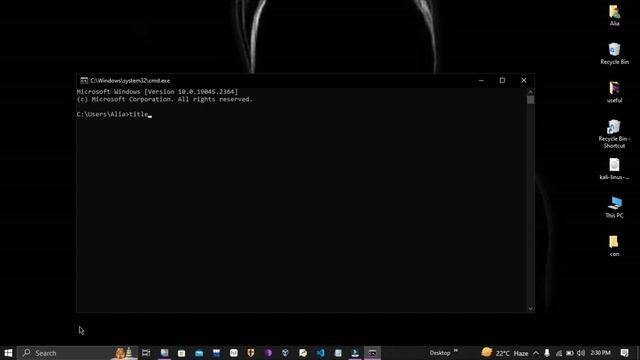
Task: Select the This PC desktop icon
Action: [614, 207]
